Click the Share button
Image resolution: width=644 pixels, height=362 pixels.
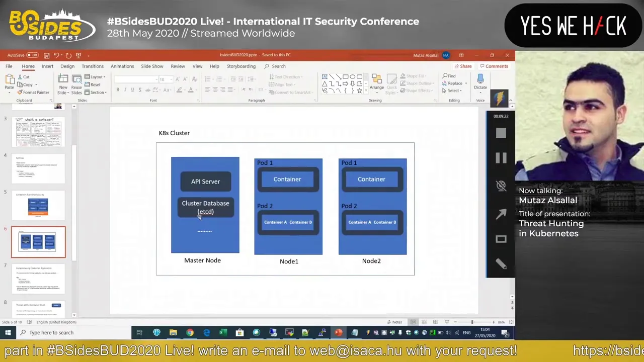click(463, 66)
